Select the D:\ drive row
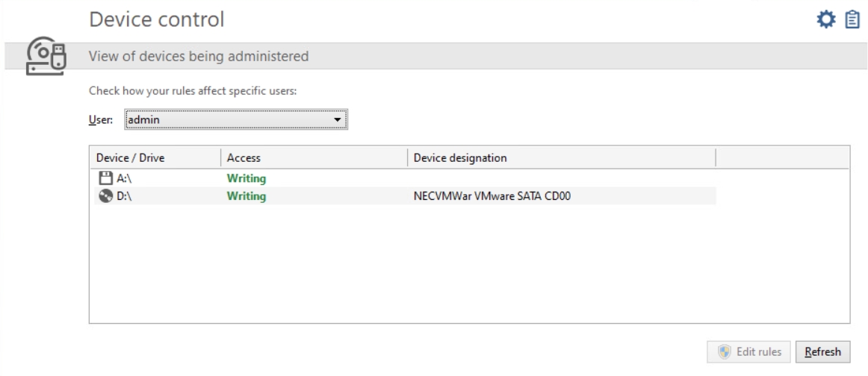This screenshot has height=376, width=868. click(405, 196)
